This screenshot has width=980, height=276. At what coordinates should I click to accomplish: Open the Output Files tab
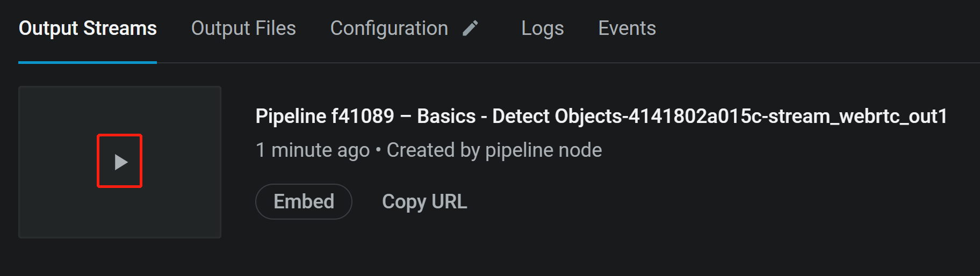(243, 28)
